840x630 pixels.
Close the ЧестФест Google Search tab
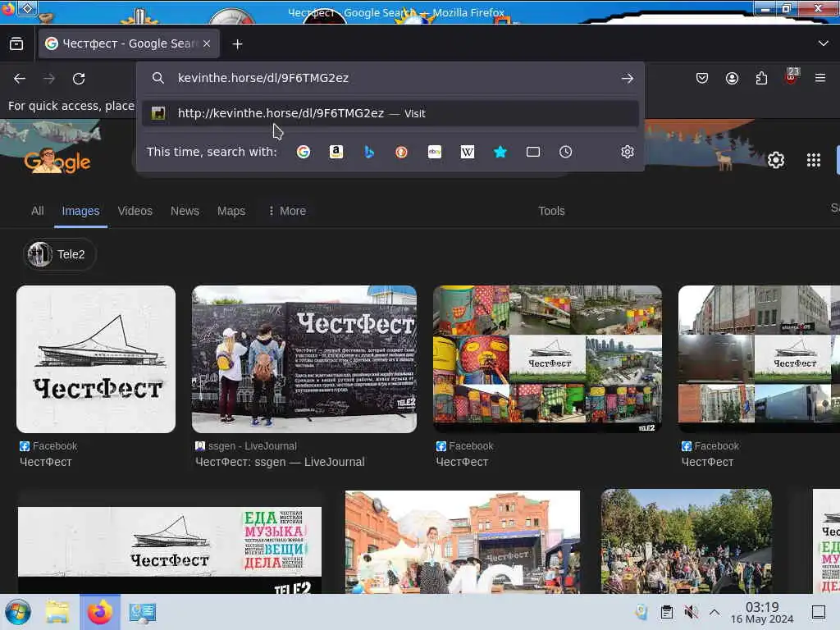click(x=207, y=43)
